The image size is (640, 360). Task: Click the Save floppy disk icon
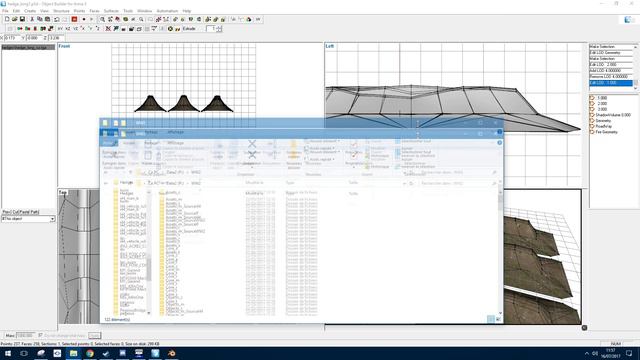22,19
